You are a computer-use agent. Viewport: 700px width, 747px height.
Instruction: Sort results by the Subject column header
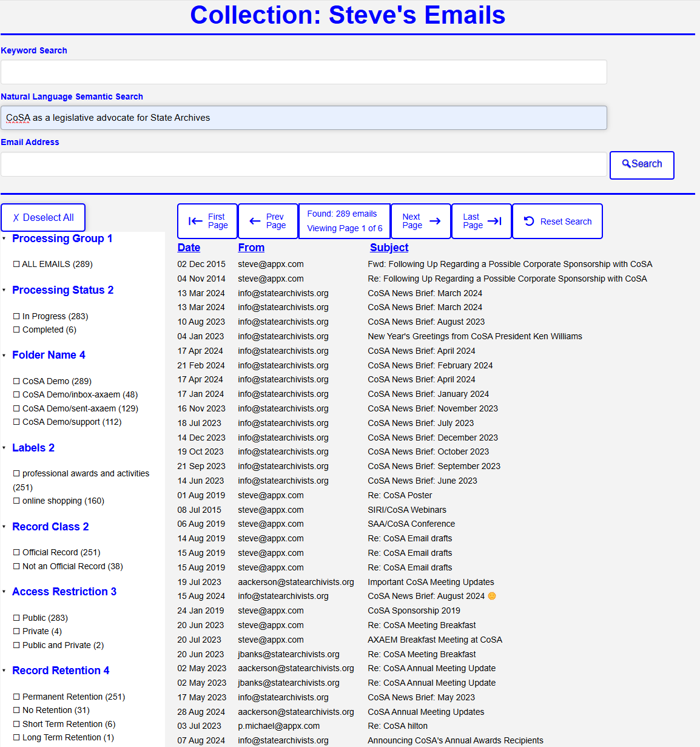tap(389, 248)
